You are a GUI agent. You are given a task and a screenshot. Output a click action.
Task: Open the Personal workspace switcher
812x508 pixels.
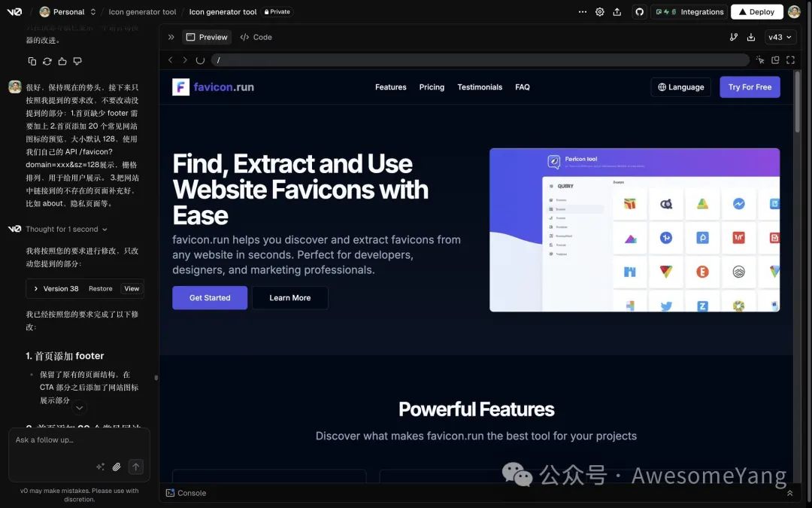tap(68, 11)
